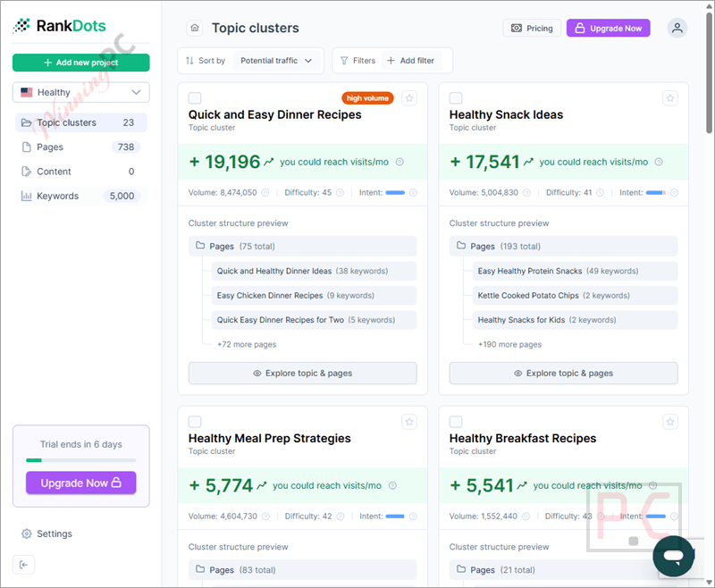Click the high volume badge
The height and width of the screenshot is (588, 715).
367,98
